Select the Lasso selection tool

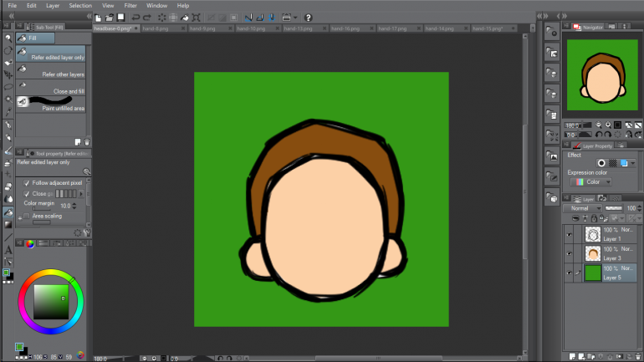(x=8, y=87)
